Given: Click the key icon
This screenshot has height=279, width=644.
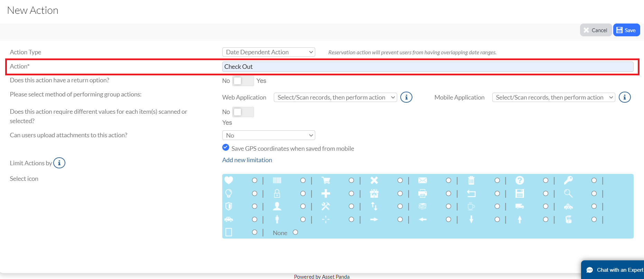Looking at the screenshot, I should point(568,180).
